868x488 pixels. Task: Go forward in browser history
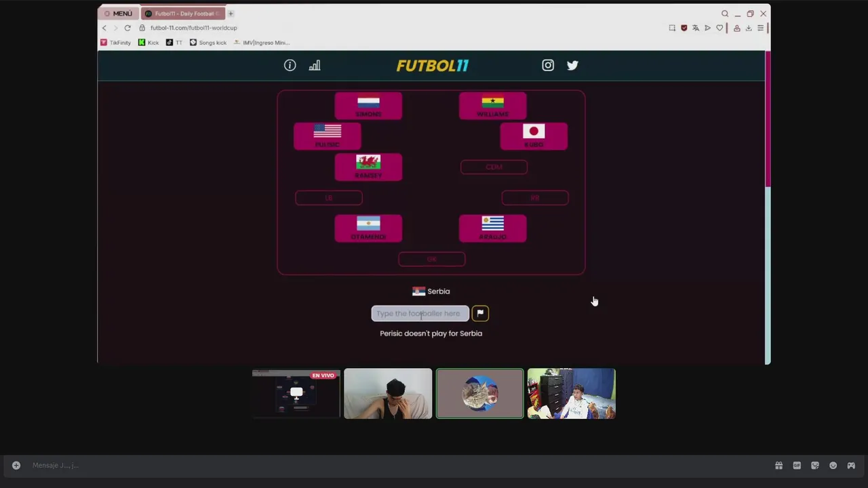115,28
